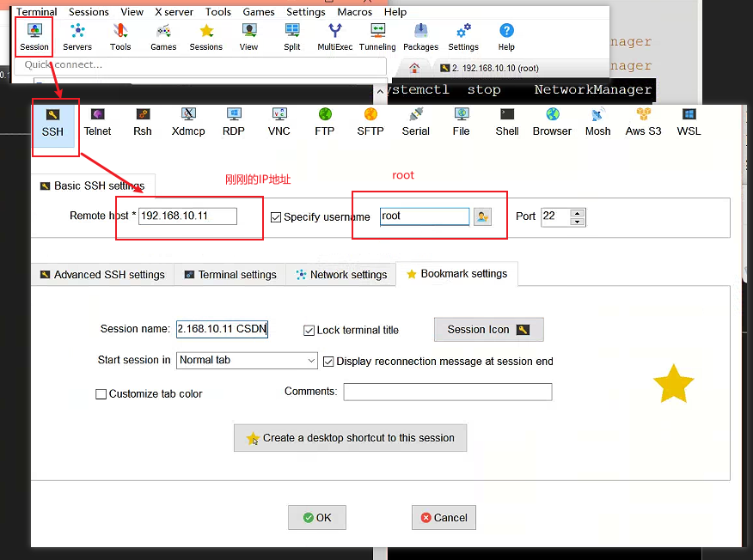The height and width of the screenshot is (560, 753).
Task: Open the Sessions star icon
Action: (206, 36)
